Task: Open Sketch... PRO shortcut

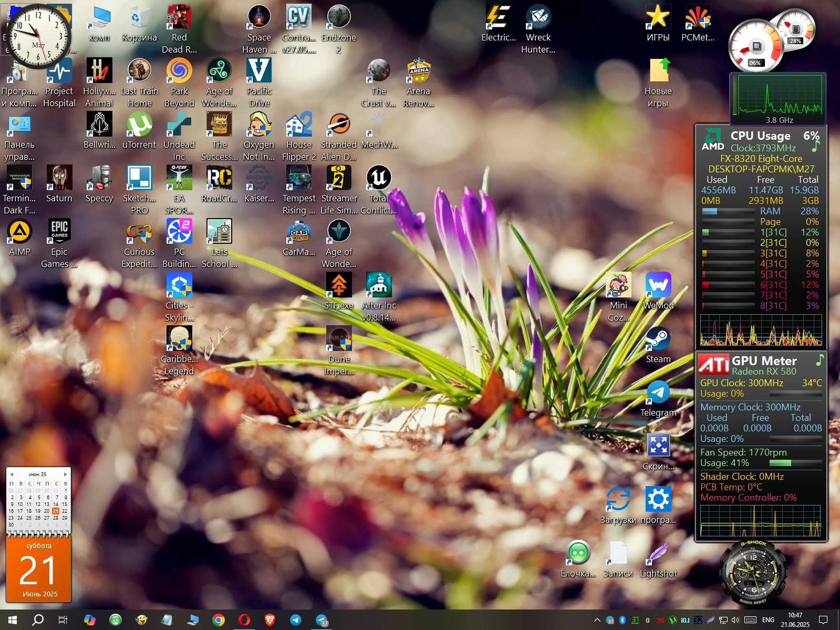Action: point(139,190)
